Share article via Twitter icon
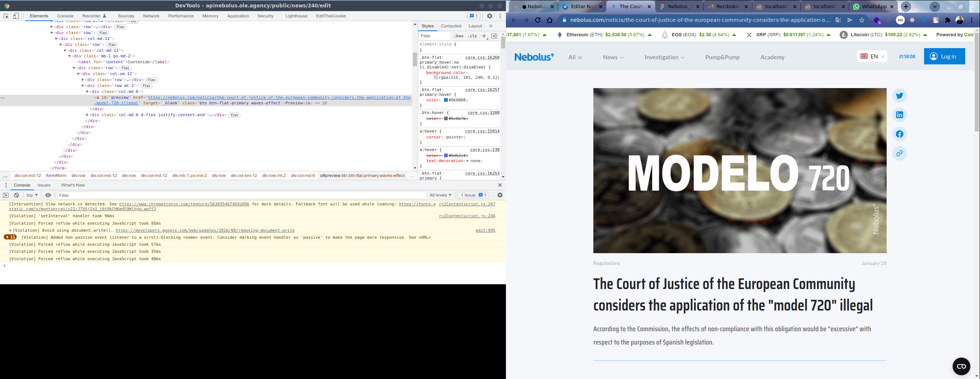The image size is (980, 379). [x=899, y=96]
